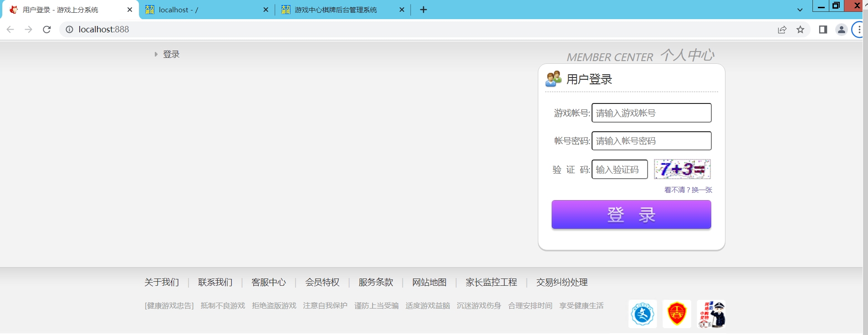This screenshot has width=868, height=335.
Task: Open a new browser tab
Action: 424,10
